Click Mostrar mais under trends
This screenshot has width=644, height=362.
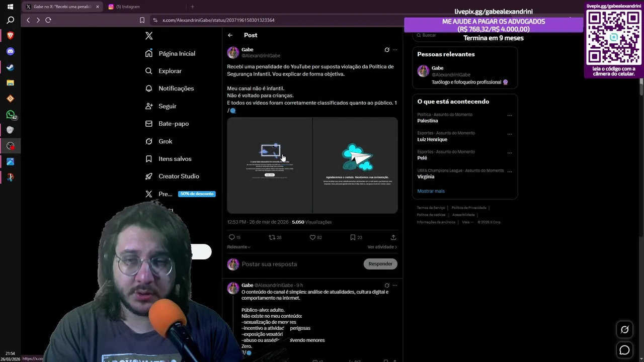(431, 191)
